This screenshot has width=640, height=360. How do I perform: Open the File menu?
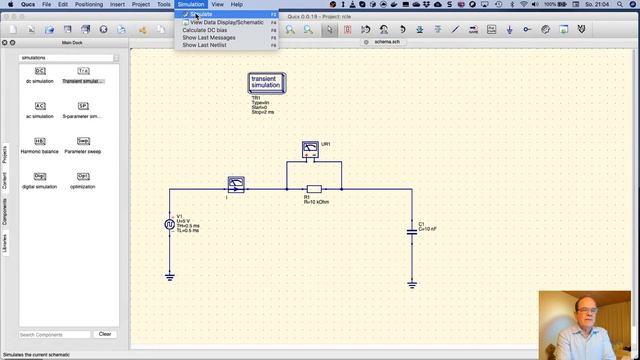click(47, 4)
